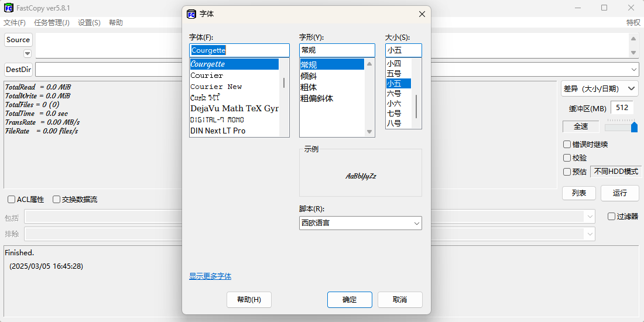
Task: Enable the 校验 verify checkbox
Action: [567, 158]
